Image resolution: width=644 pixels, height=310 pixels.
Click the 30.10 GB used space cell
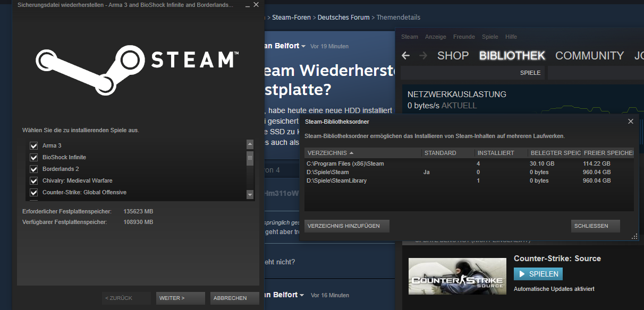542,163
